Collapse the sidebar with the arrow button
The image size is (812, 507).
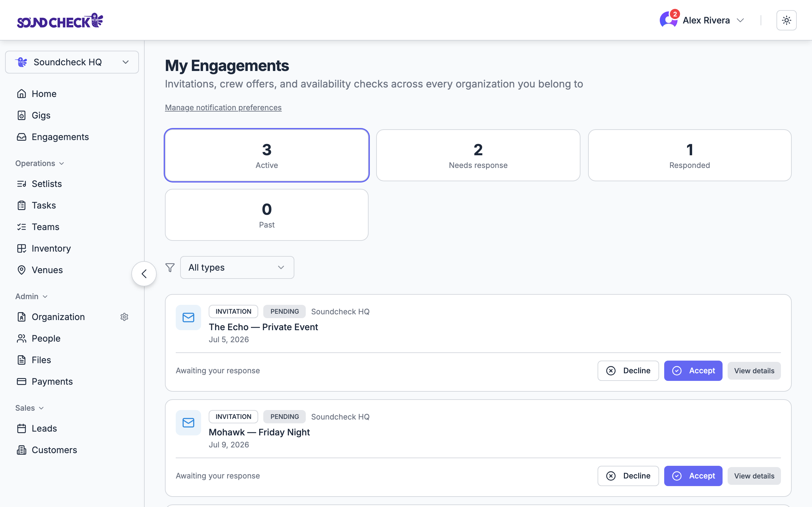pos(144,273)
